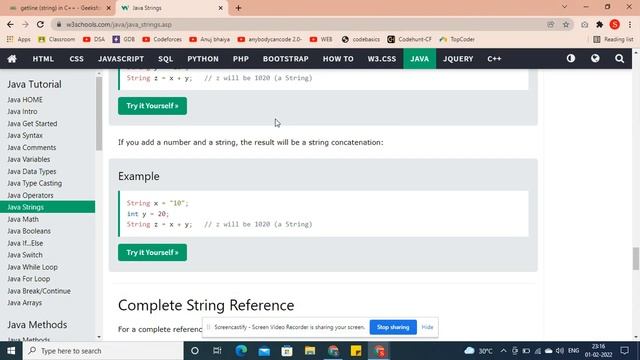Open Java Intro sidebar link
This screenshot has width=640, height=360.
pos(22,111)
